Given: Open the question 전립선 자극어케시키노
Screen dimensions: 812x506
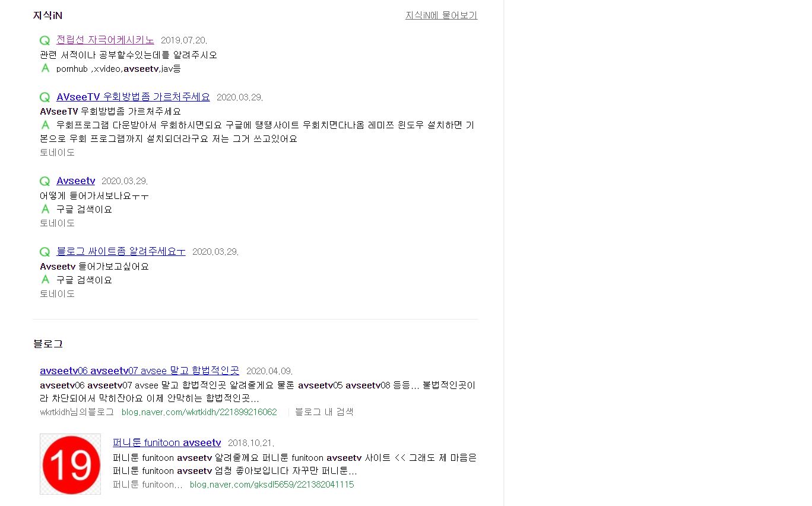Looking at the screenshot, I should 105,40.
